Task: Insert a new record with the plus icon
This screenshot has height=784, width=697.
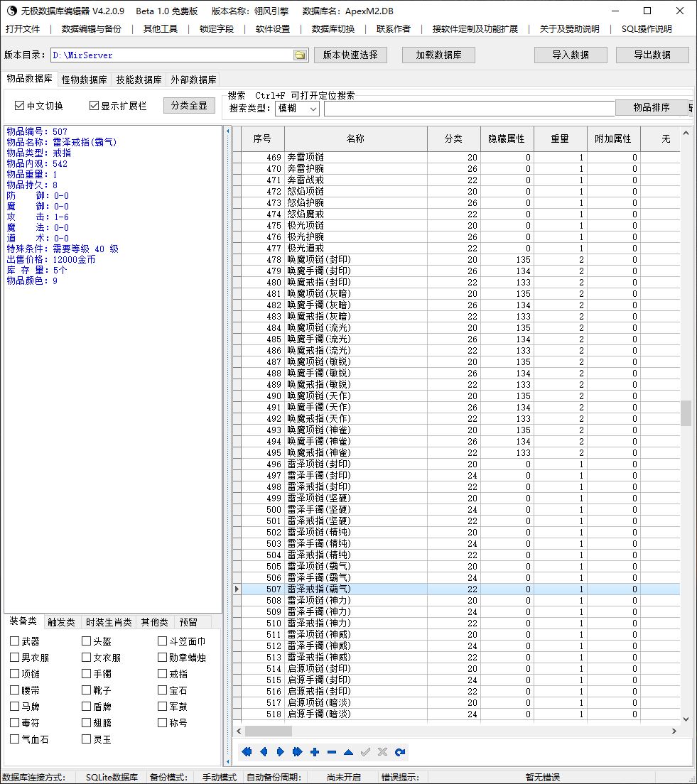Action: [315, 751]
